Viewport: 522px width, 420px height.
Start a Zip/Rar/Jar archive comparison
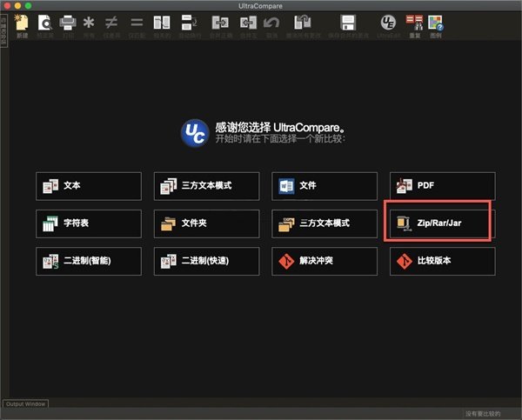(443, 223)
